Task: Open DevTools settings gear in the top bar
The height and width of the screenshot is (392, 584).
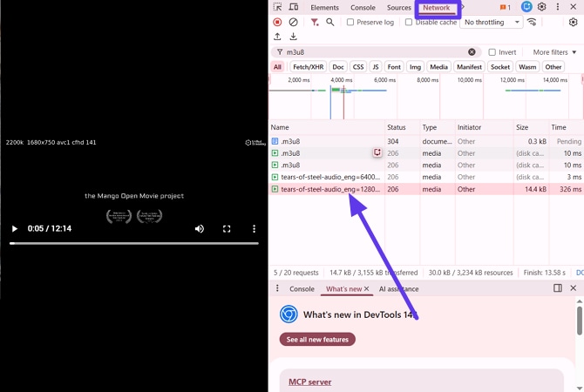Action: pos(542,7)
